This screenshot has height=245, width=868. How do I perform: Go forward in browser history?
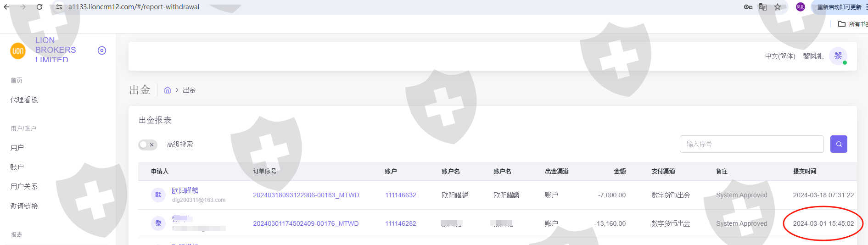(x=22, y=7)
